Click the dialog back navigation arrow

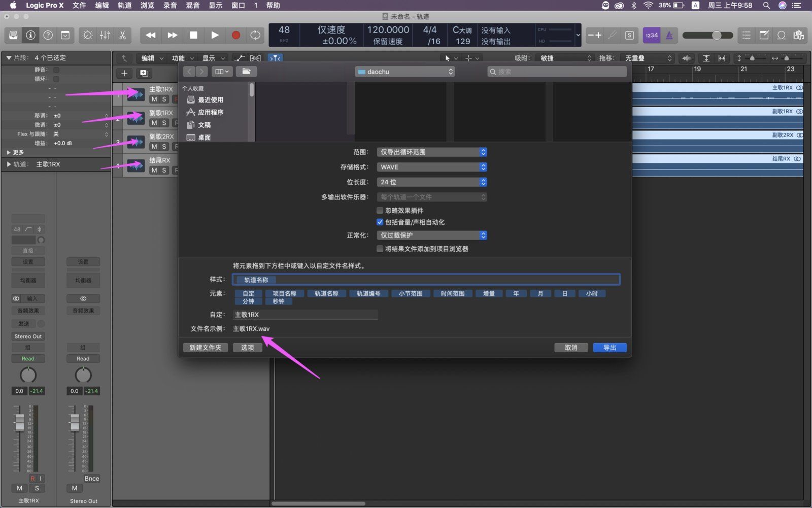click(189, 72)
